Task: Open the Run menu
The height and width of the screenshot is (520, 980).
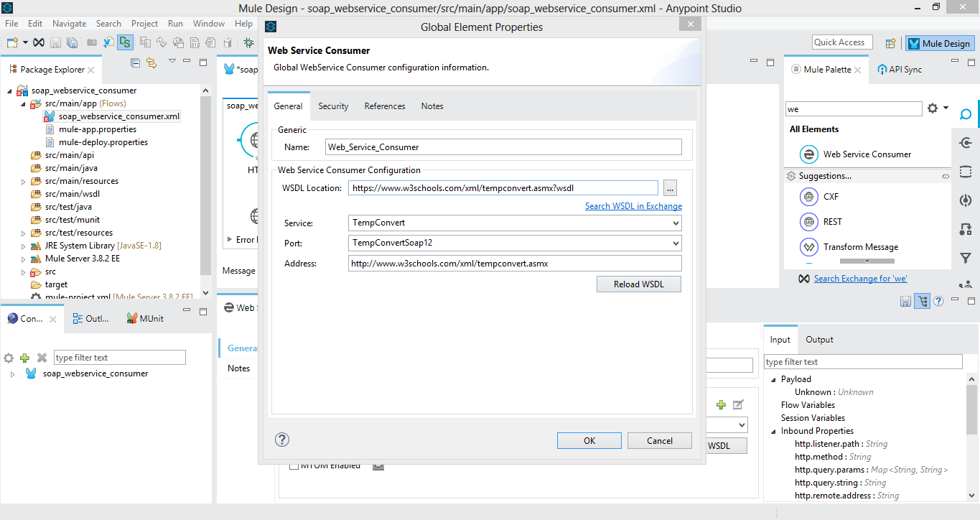Action: point(175,24)
